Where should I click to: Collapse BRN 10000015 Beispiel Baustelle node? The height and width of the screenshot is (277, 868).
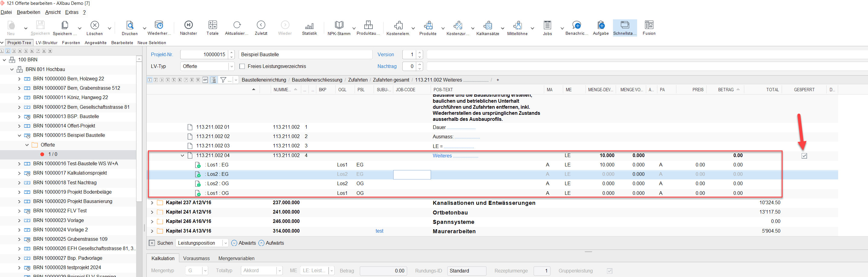point(19,135)
